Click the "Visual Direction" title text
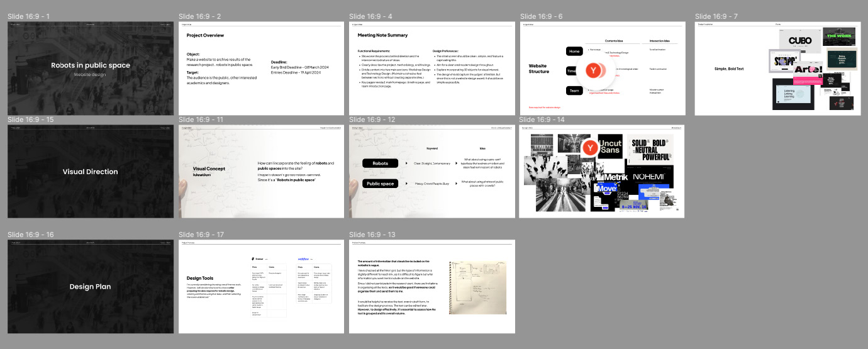868x349 pixels. tap(91, 172)
